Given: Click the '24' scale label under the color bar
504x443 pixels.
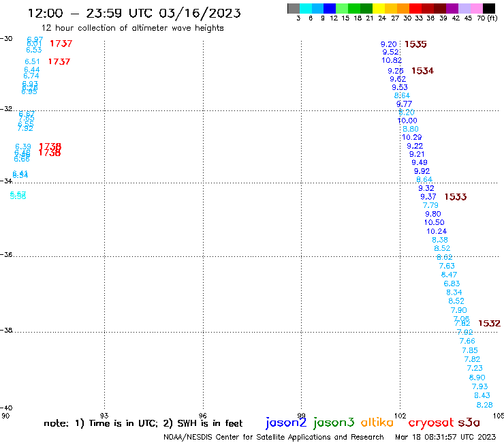Looking at the screenshot, I should click(382, 18).
